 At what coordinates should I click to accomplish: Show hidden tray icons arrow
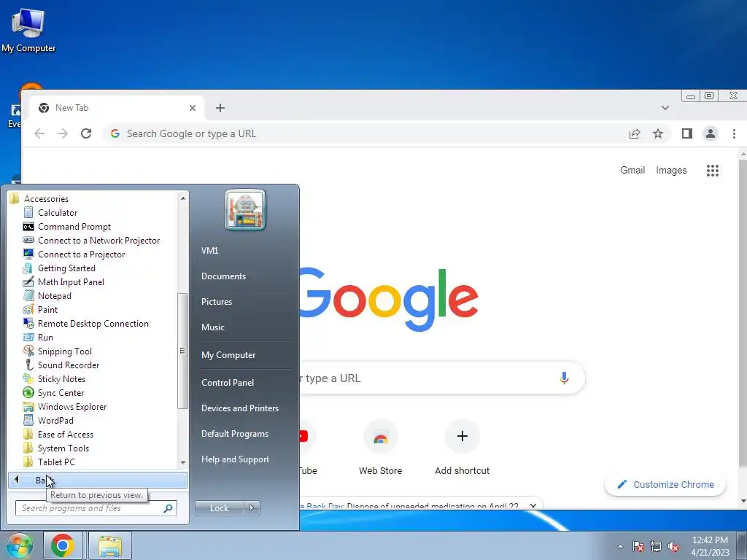click(x=620, y=547)
